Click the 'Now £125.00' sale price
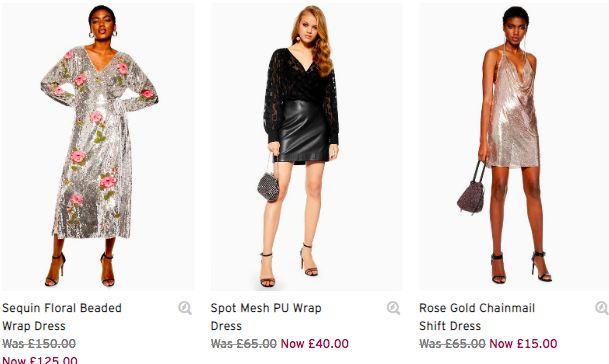Image resolution: width=609 pixels, height=364 pixels. pyautogui.click(x=40, y=360)
